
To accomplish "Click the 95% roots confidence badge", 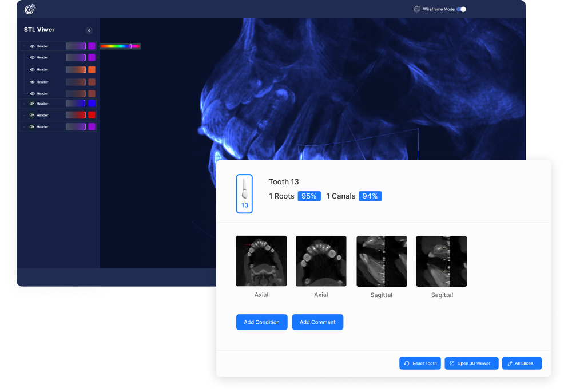I will pyautogui.click(x=309, y=196).
